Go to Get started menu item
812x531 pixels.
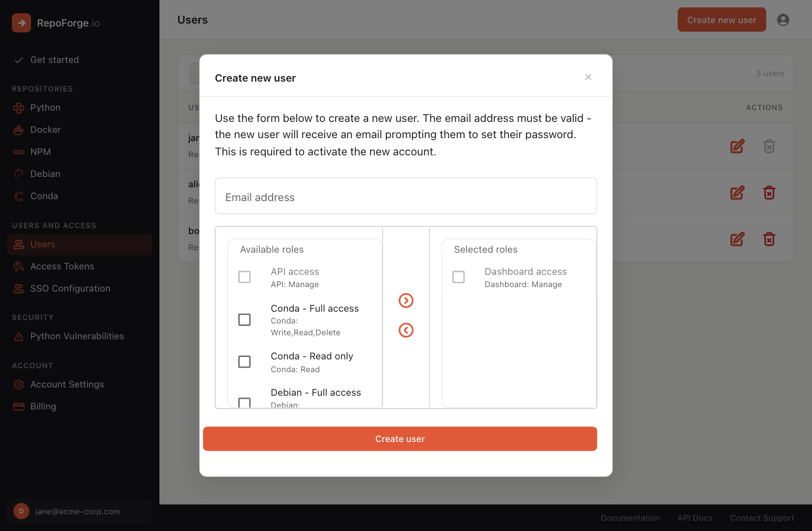click(x=80, y=60)
